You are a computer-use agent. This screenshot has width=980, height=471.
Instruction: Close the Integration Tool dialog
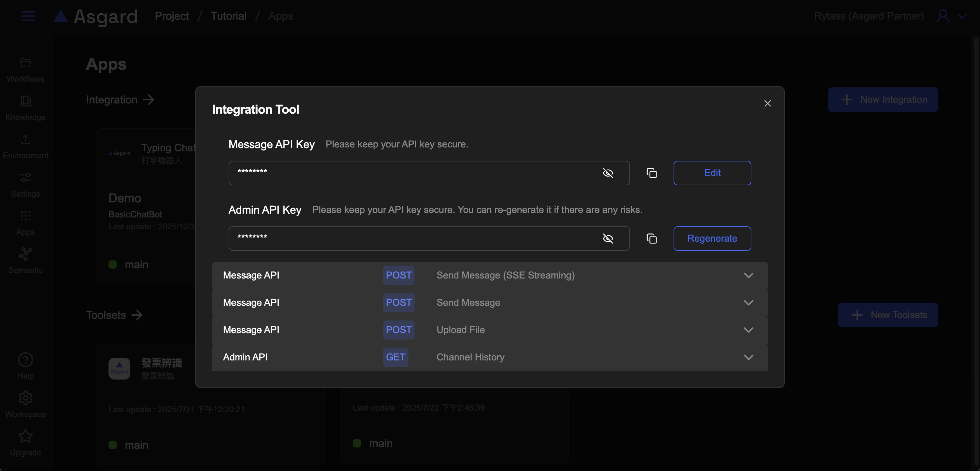click(767, 103)
